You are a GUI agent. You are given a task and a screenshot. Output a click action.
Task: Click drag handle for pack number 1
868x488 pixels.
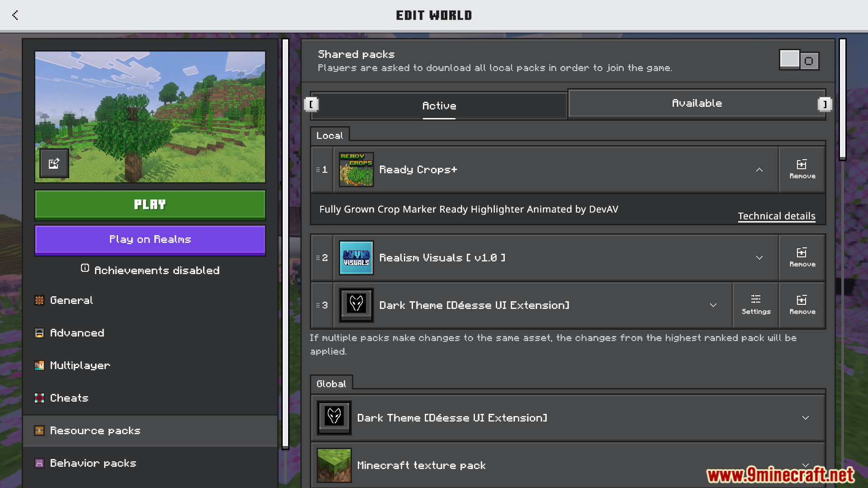pyautogui.click(x=318, y=170)
